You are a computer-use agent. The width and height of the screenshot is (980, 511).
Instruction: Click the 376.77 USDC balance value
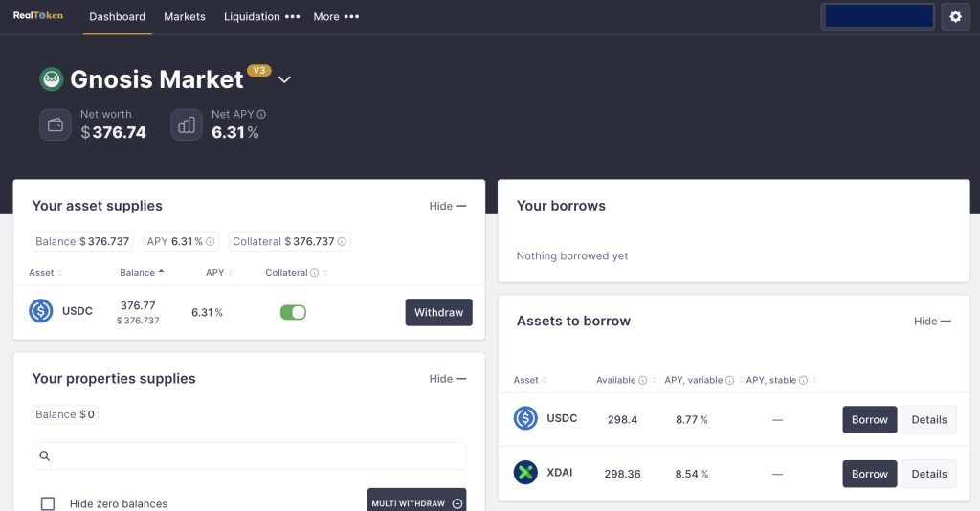tap(138, 305)
